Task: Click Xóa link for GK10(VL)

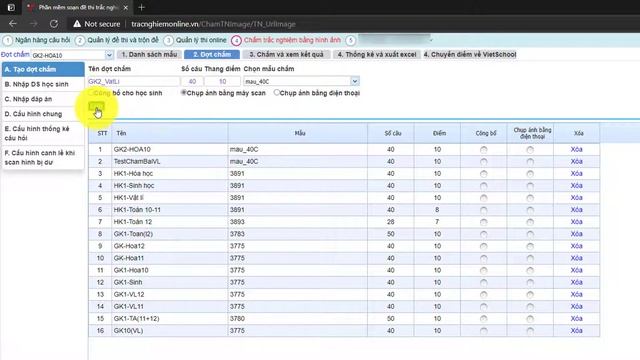Action: [576, 331]
